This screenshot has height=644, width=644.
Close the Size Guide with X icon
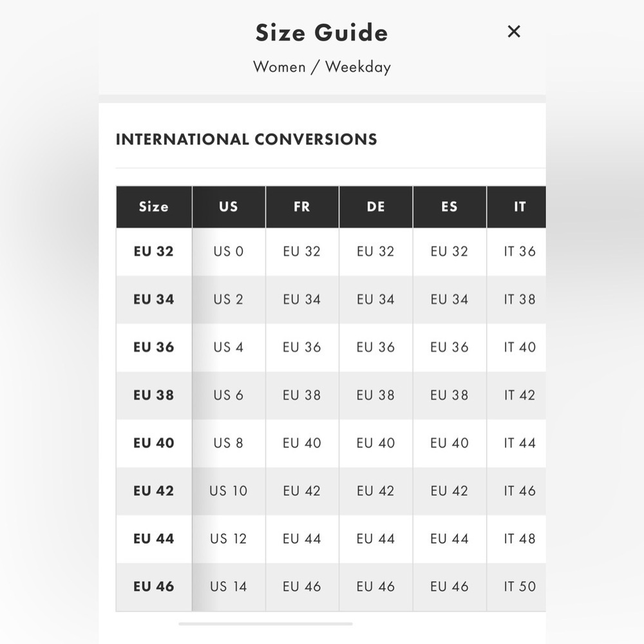(x=514, y=32)
